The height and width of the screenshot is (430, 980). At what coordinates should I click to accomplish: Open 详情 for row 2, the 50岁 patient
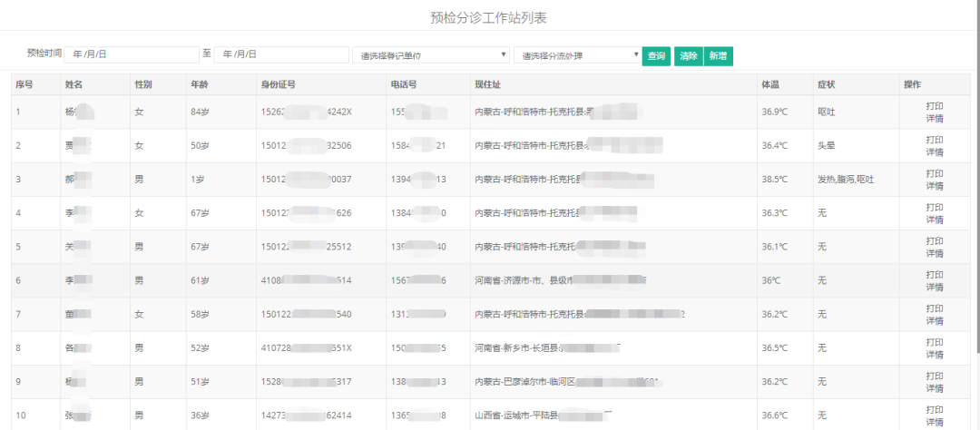click(935, 151)
